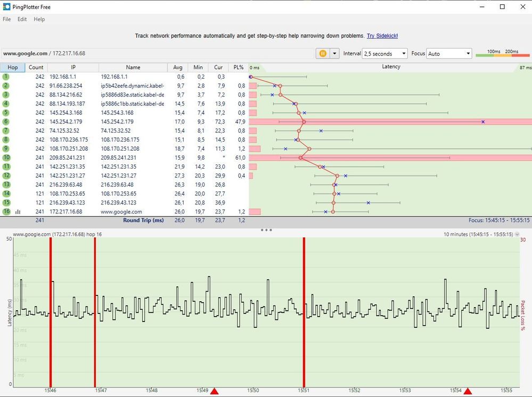Image resolution: width=532 pixels, height=397 pixels.
Task: Select hop 5 green circle icon
Action: (x=6, y=113)
